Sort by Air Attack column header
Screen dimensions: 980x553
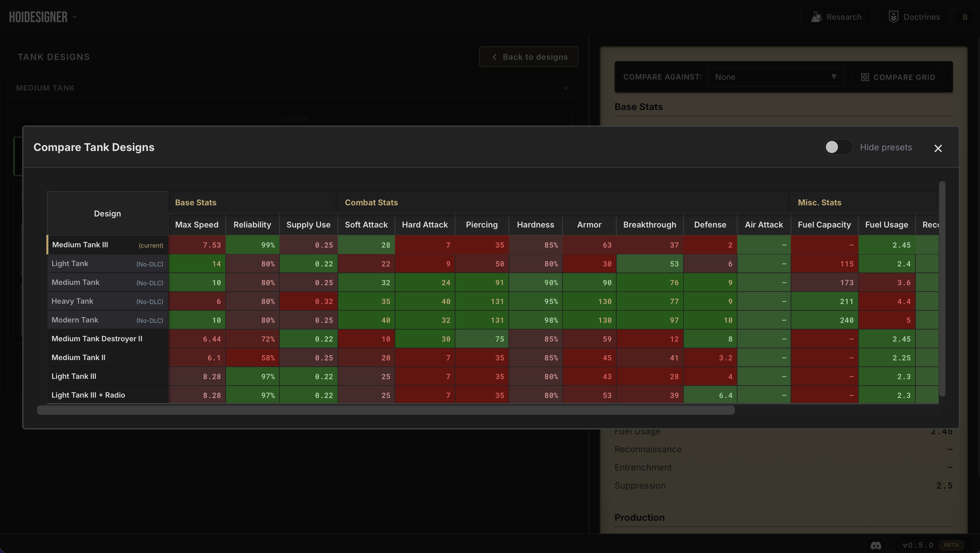pyautogui.click(x=763, y=224)
